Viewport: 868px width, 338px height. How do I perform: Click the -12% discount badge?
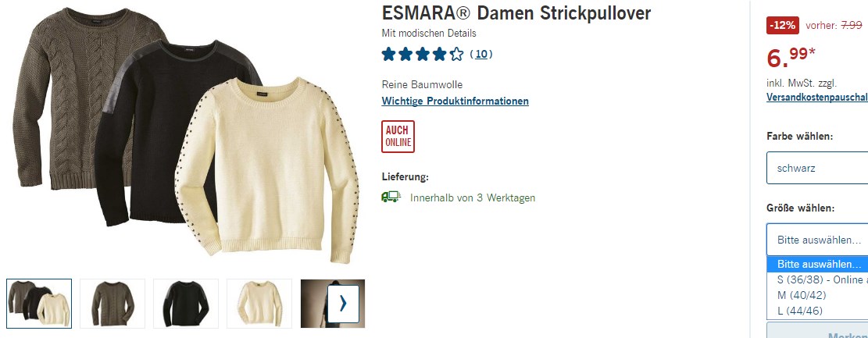click(783, 25)
